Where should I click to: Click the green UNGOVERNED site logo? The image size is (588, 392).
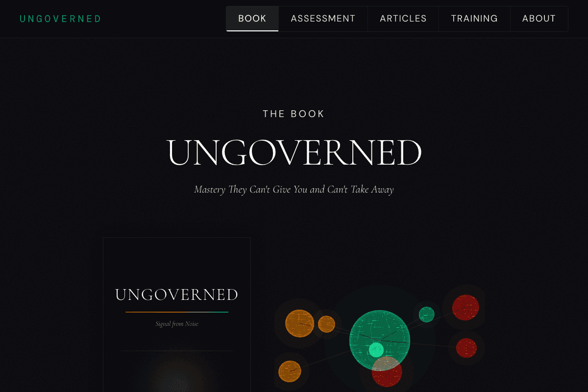pos(60,19)
